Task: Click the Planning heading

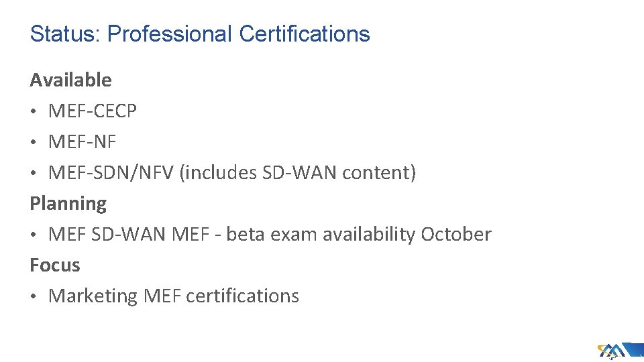Action: click(68, 203)
